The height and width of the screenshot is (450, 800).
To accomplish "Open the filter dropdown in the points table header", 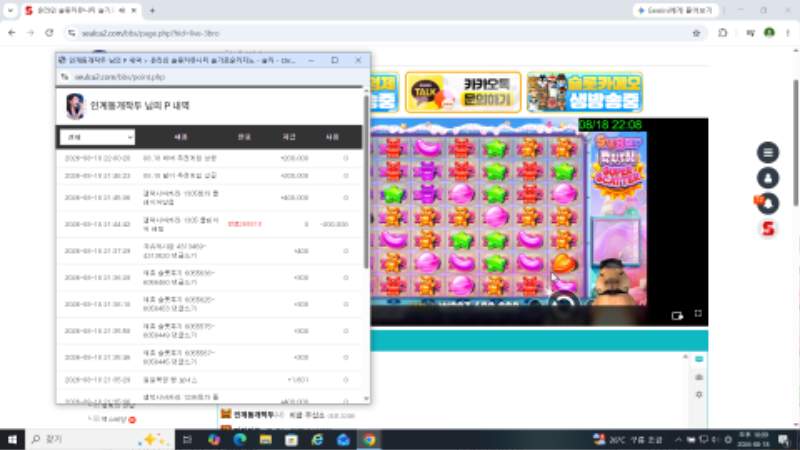I will click(97, 137).
